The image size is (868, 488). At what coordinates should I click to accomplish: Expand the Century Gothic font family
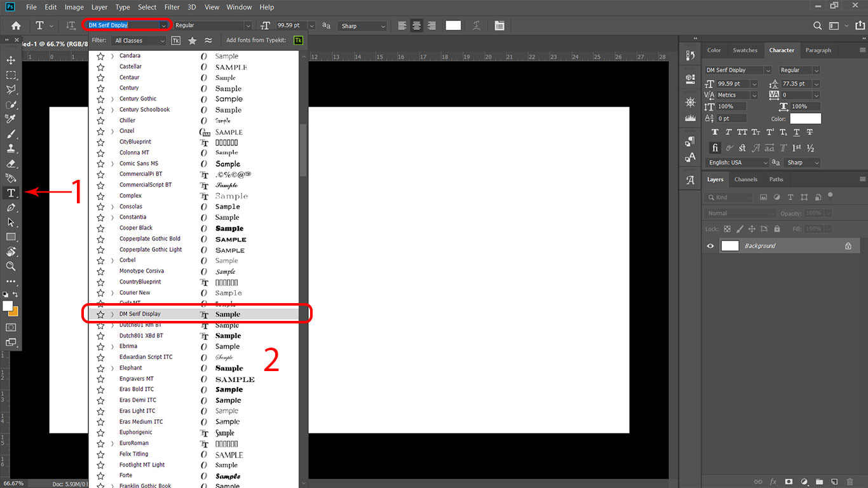[112, 99]
